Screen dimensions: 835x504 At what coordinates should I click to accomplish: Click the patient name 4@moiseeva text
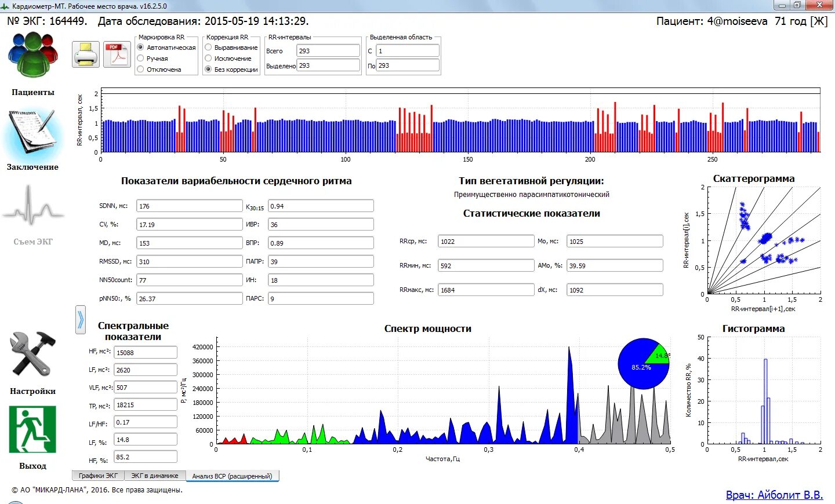click(737, 21)
